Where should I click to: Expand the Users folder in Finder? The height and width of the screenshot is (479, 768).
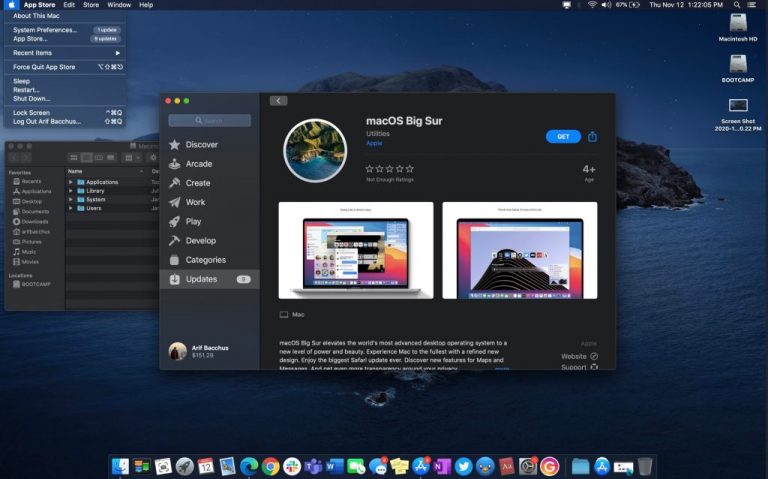click(x=71, y=208)
